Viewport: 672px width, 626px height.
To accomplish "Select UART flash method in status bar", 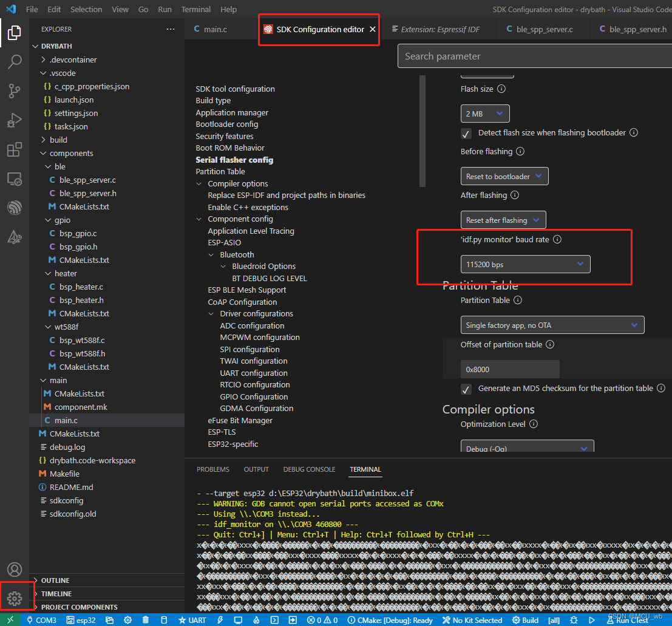I will pos(192,620).
